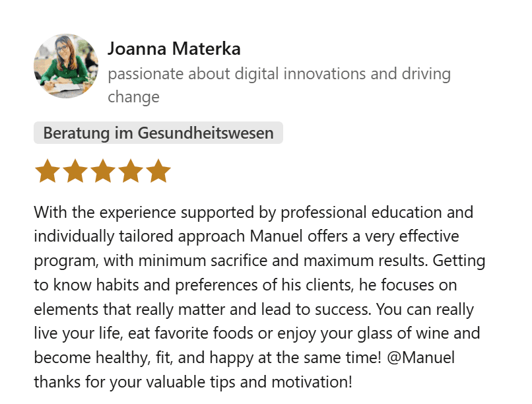This screenshot has height=404, width=532.
Task: Click the third (middle) rating star
Action: (102, 171)
